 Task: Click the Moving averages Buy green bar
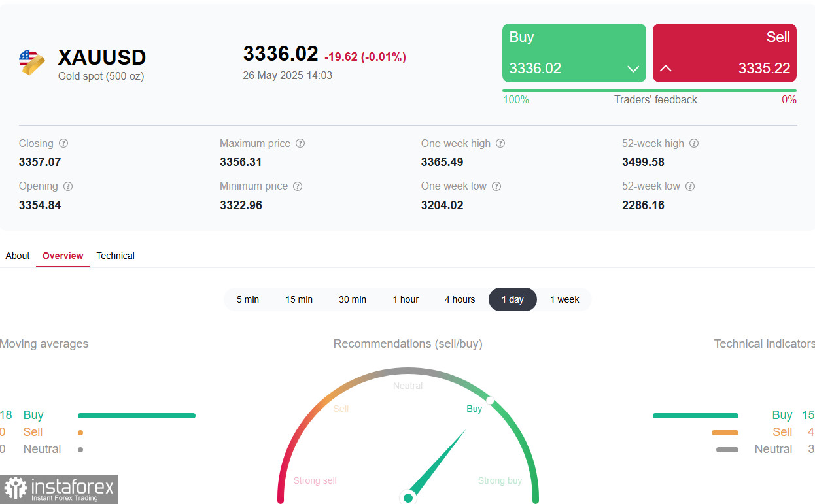[137, 415]
